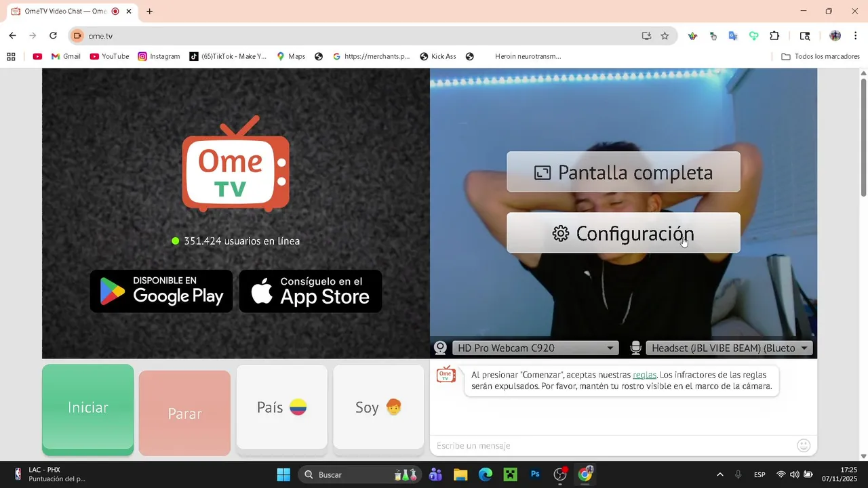
Task: Click the webcam icon beside camera selector
Action: click(440, 348)
